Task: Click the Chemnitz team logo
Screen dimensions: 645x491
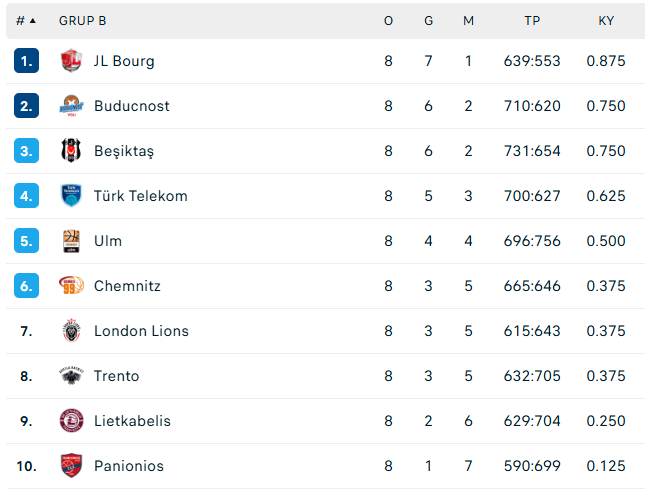Action: (71, 286)
